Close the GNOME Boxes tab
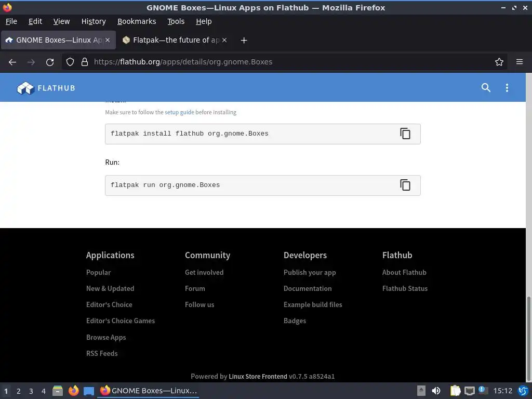Viewport: 532px width, 399px height. pyautogui.click(x=107, y=40)
